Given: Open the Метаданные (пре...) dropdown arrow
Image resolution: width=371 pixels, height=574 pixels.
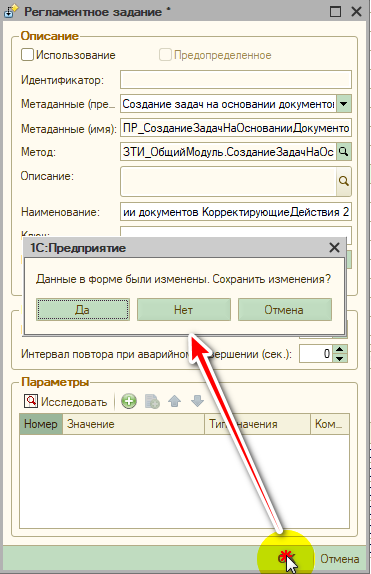Looking at the screenshot, I should (344, 104).
